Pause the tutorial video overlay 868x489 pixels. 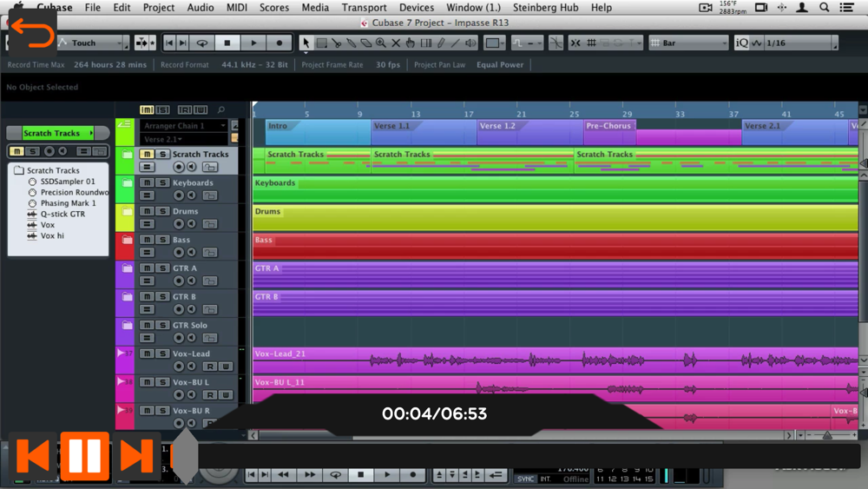click(x=85, y=456)
